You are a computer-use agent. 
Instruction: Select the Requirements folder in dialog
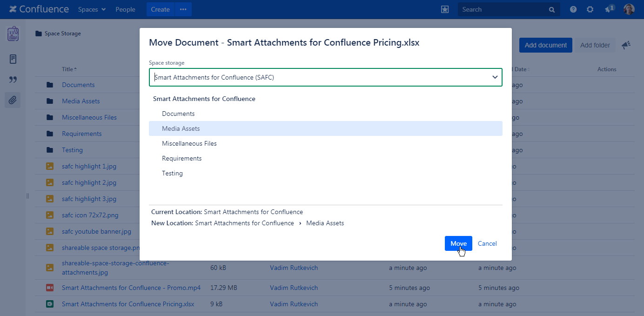181,158
